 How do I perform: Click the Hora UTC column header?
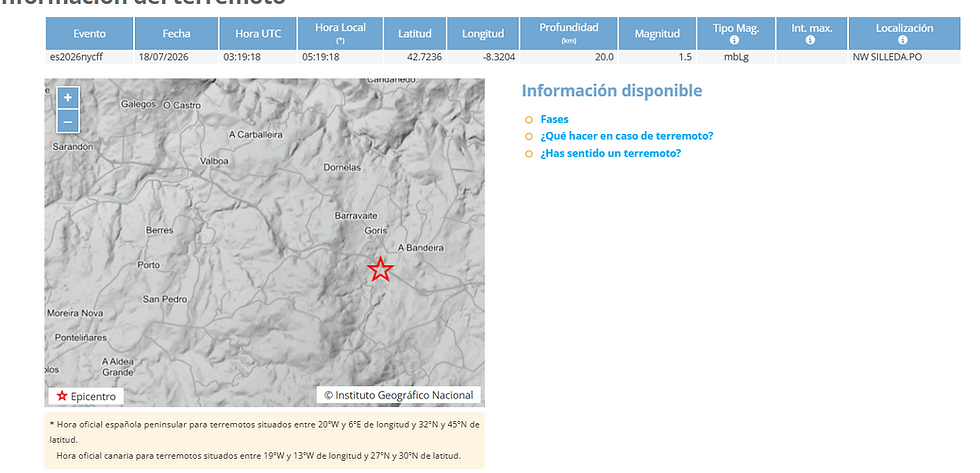coord(258,34)
